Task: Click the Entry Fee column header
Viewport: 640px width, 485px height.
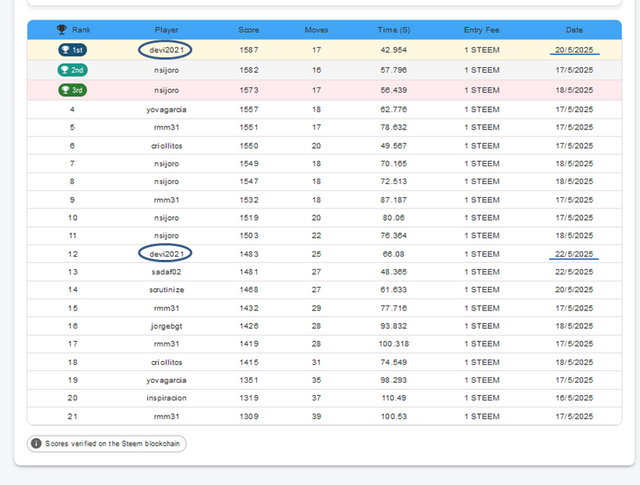Action: coord(482,30)
